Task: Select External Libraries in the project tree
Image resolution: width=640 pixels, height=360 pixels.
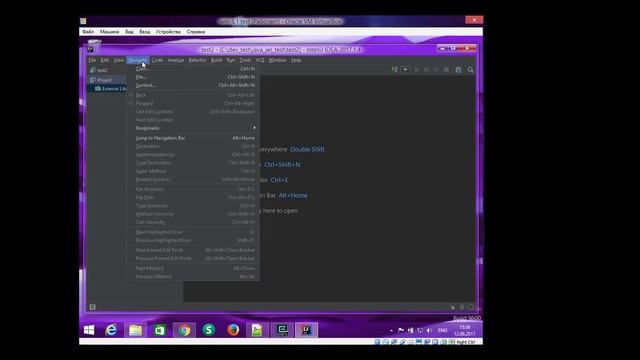Action: click(x=111, y=89)
